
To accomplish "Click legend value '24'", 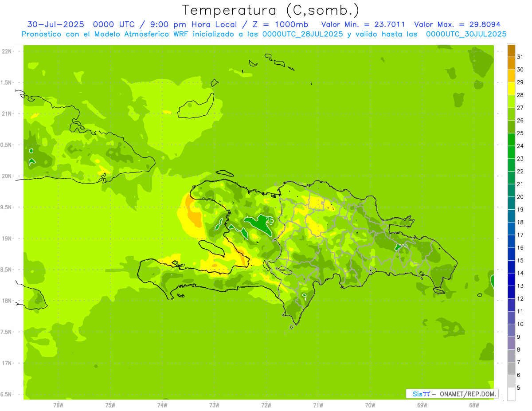I will tap(520, 146).
